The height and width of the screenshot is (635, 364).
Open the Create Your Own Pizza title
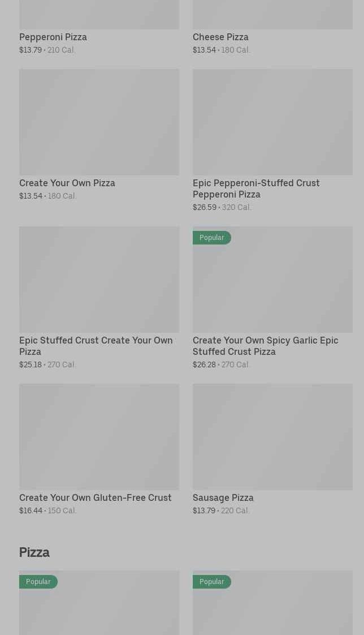(67, 183)
